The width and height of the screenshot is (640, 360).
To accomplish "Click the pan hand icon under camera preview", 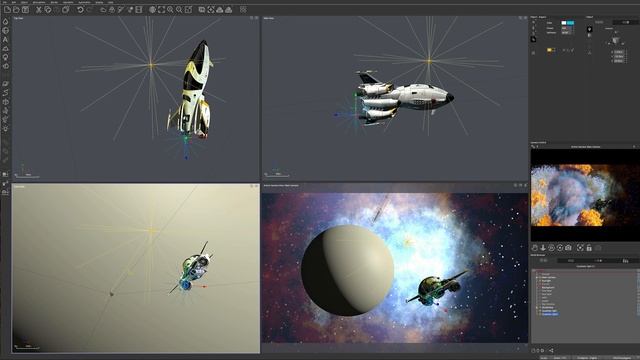I will click(535, 248).
